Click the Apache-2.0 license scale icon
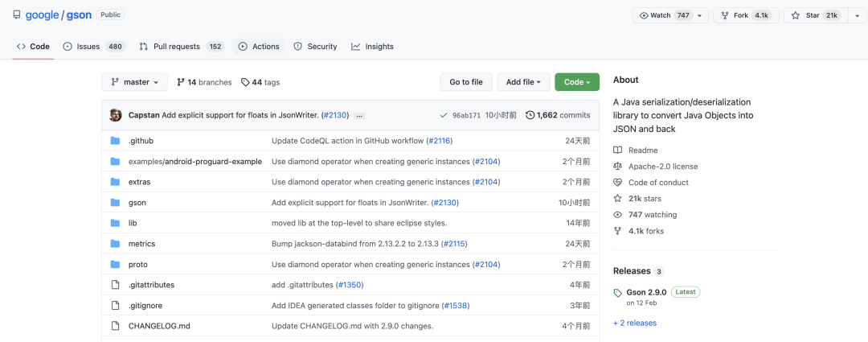Image resolution: width=868 pixels, height=342 pixels. 617,167
